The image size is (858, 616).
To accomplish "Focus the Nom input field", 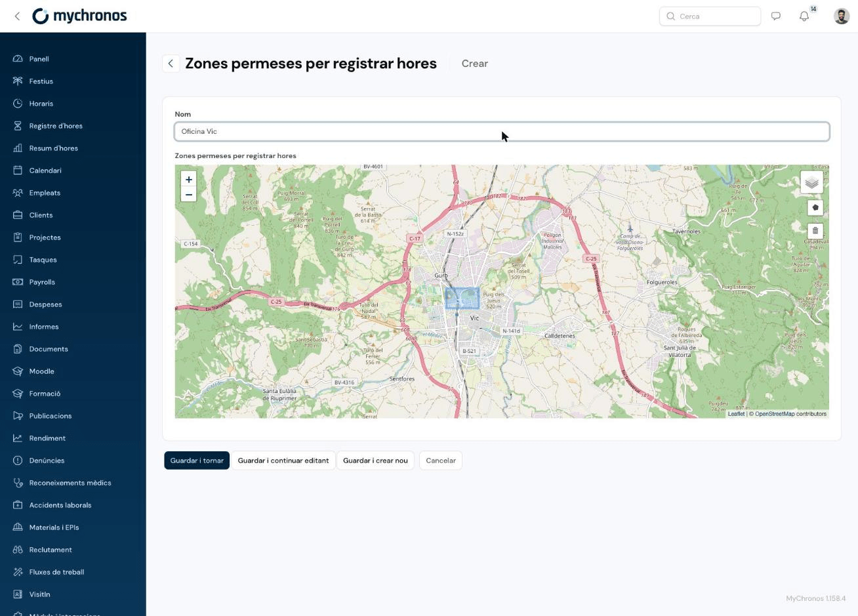I will pyautogui.click(x=502, y=131).
